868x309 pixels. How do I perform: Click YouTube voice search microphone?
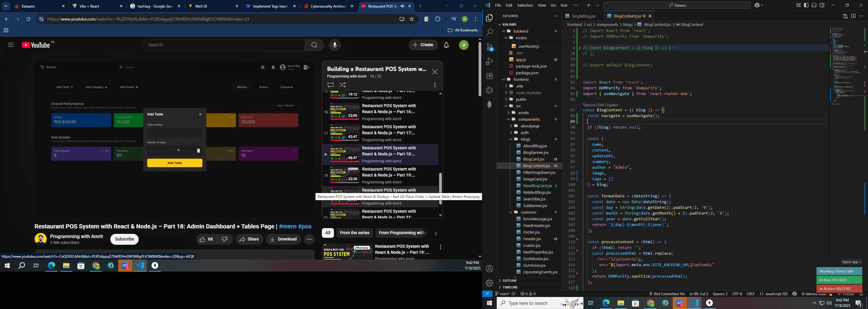pos(335,45)
